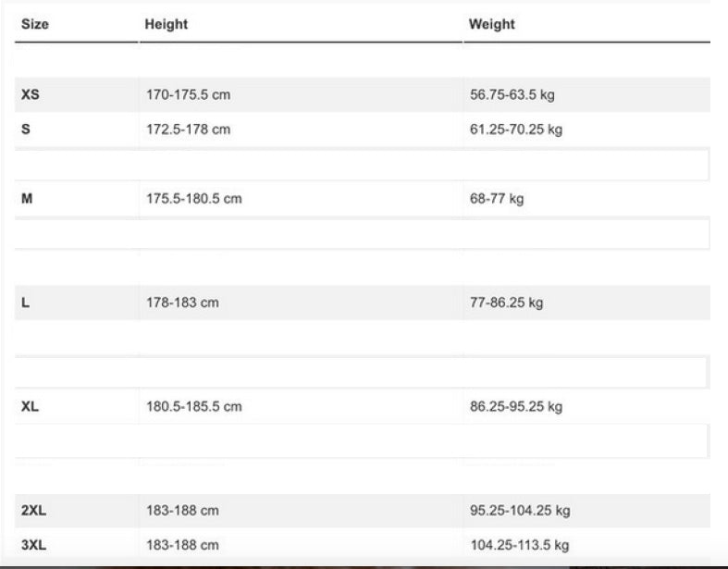
Task: Click the 178-183 cm height cell
Action: 182,303
